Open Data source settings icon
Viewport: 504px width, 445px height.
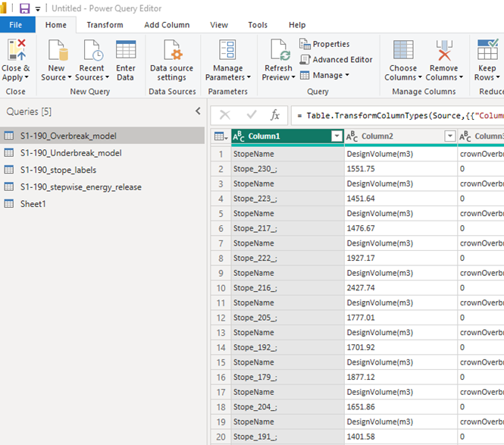pos(173,50)
